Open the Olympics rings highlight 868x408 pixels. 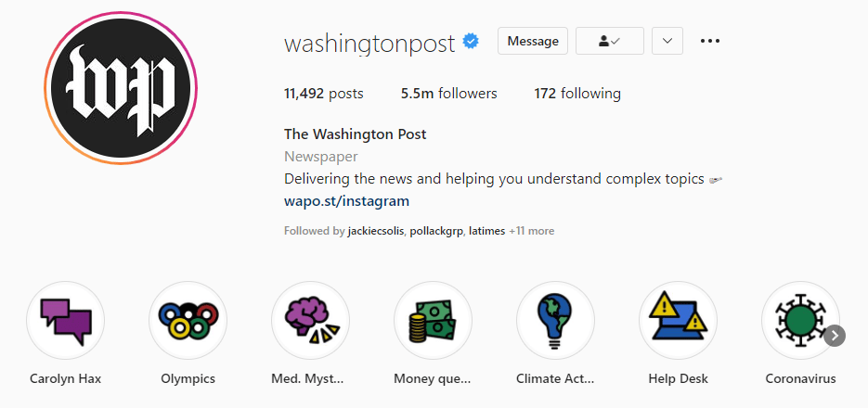(x=188, y=320)
